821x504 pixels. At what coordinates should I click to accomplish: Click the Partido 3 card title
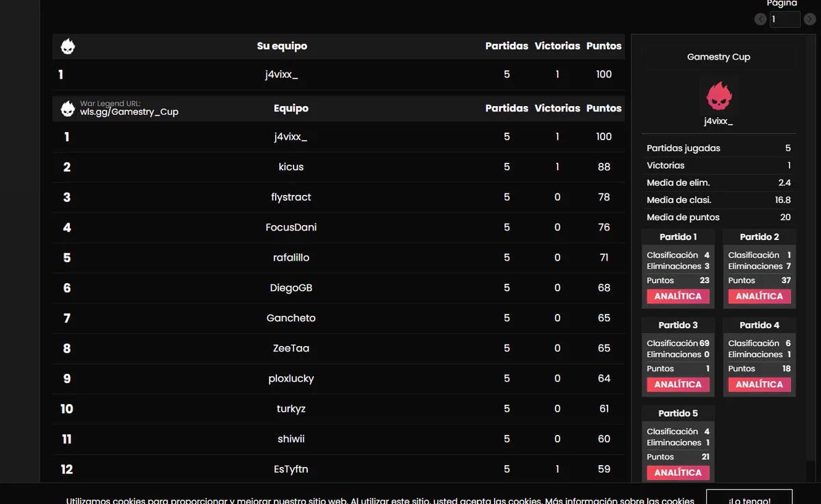[678, 325]
